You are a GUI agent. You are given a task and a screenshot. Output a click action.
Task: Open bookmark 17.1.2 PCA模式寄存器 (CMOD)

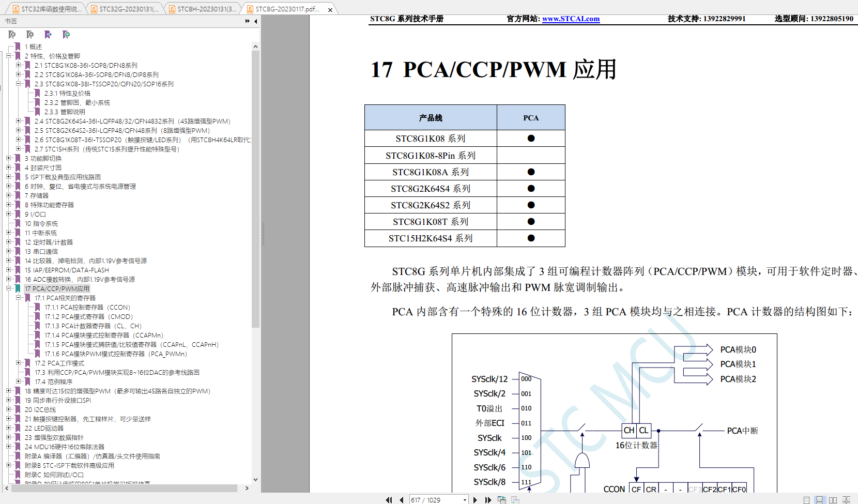point(89,316)
